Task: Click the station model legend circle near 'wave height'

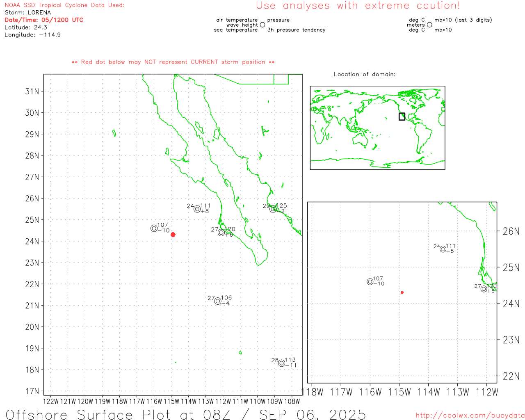Action: (x=262, y=25)
